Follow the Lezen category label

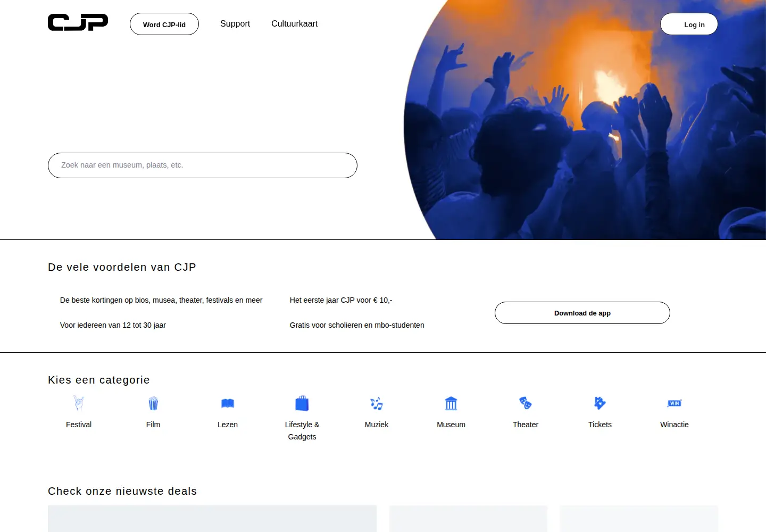(x=228, y=425)
